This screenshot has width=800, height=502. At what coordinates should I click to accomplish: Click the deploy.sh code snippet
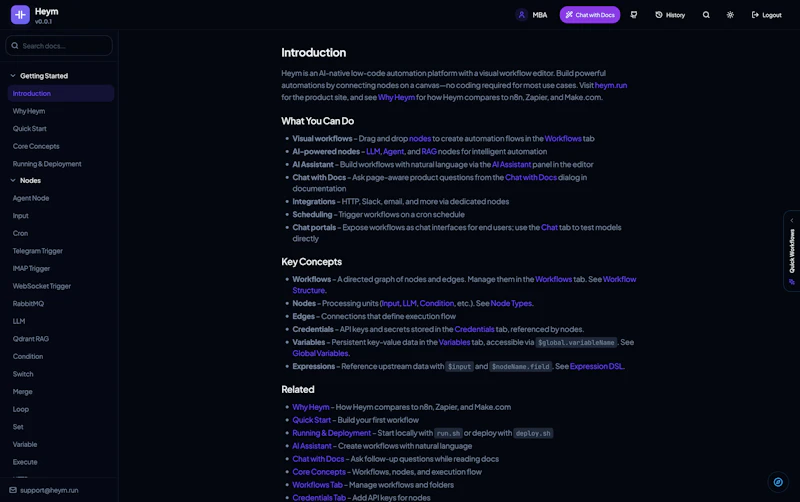pyautogui.click(x=533, y=433)
